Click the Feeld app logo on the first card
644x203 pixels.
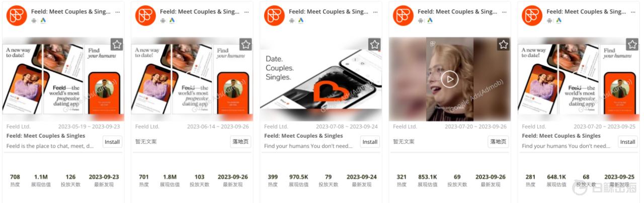pyautogui.click(x=17, y=16)
